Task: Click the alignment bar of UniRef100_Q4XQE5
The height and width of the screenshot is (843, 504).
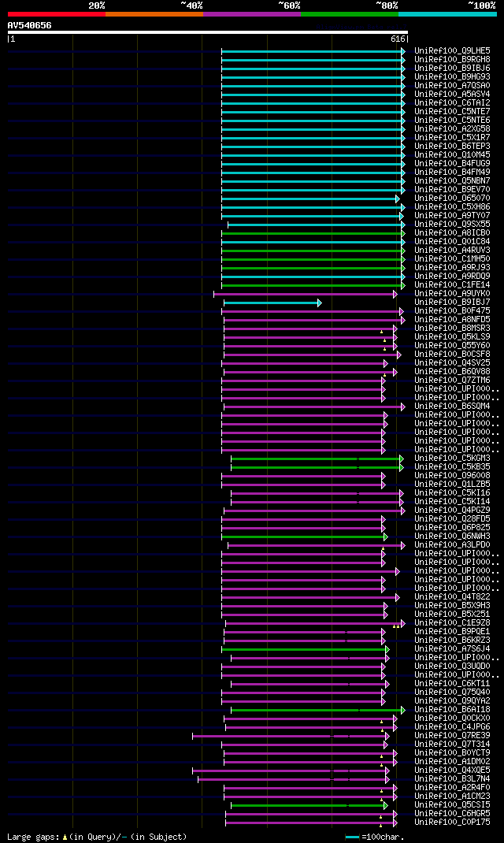Action: point(291,771)
